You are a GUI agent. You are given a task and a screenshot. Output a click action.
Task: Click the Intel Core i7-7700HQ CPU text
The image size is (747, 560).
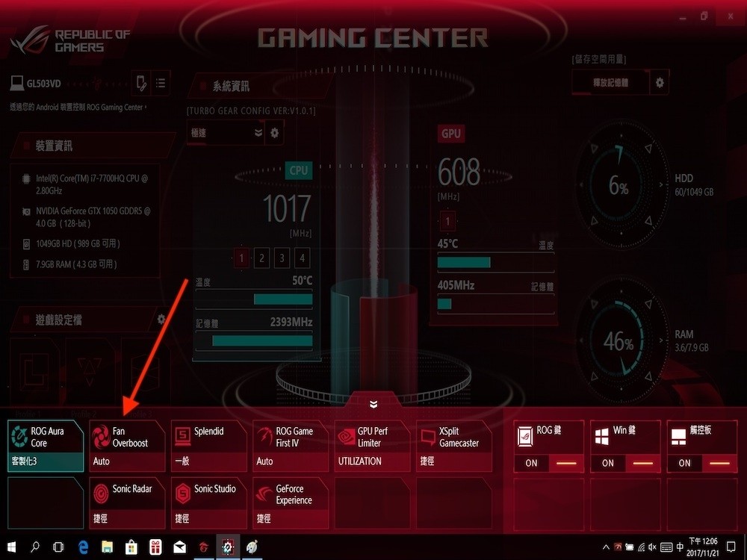(x=92, y=184)
